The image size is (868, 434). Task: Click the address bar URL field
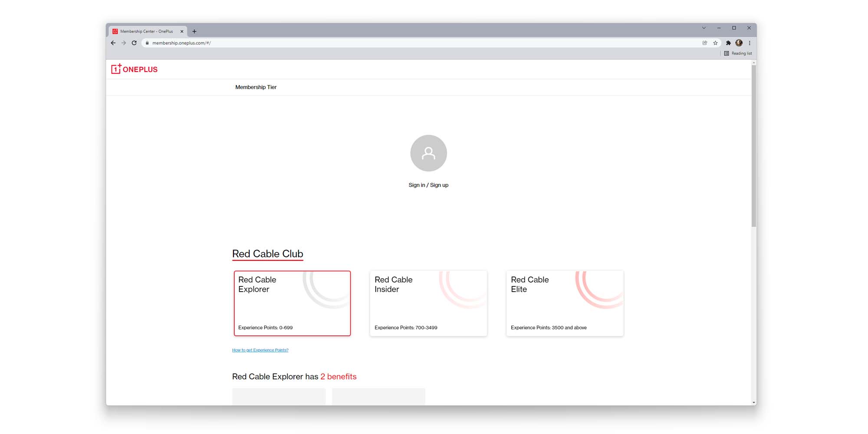point(391,43)
